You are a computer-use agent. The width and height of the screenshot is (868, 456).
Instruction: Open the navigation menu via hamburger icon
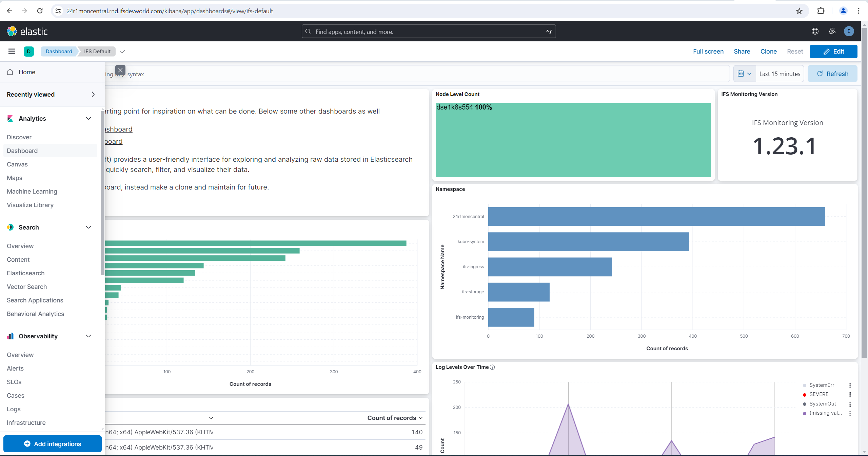click(x=12, y=51)
